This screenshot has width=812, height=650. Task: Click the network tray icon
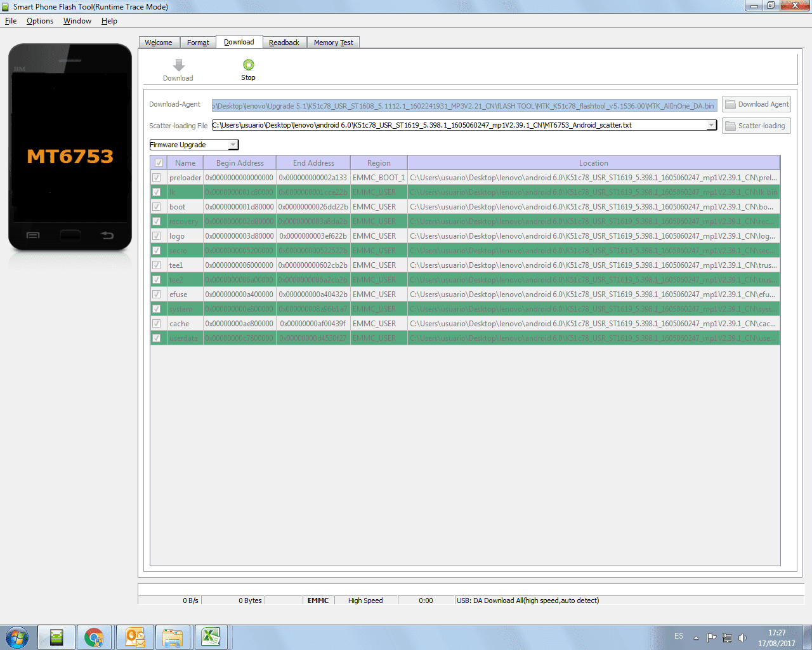click(727, 638)
